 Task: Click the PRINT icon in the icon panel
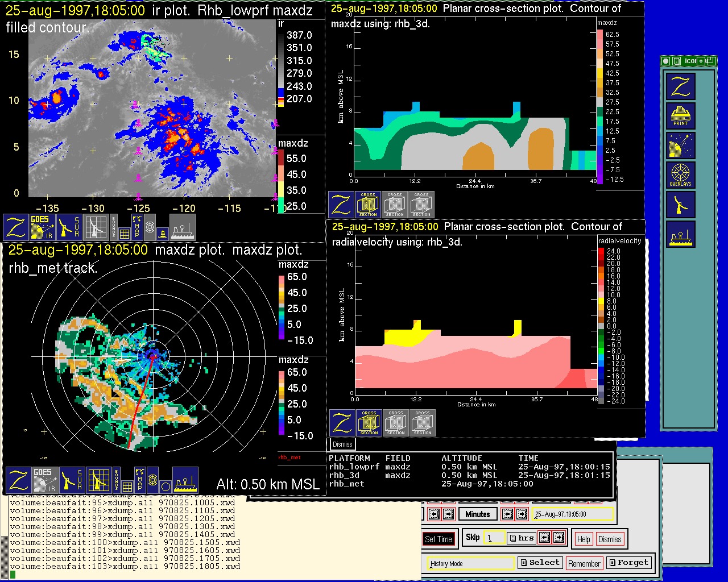(x=680, y=117)
